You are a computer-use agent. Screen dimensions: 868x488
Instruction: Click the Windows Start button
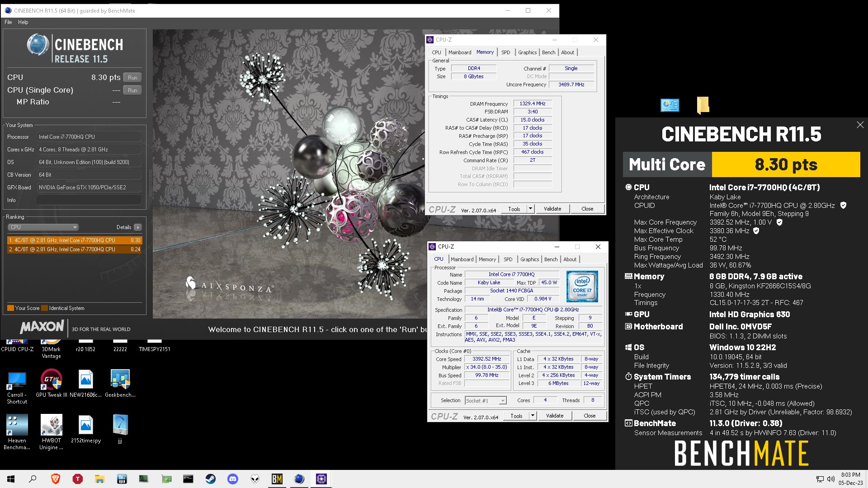coord(11,479)
